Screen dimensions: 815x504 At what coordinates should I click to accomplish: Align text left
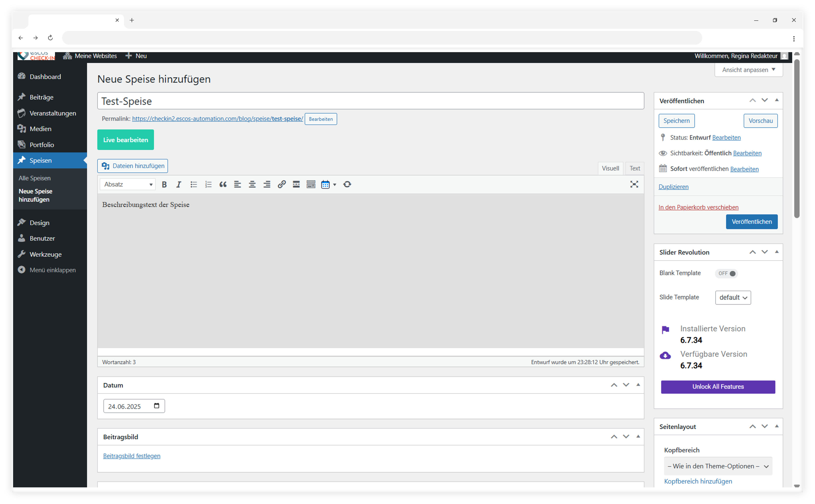pyautogui.click(x=237, y=184)
